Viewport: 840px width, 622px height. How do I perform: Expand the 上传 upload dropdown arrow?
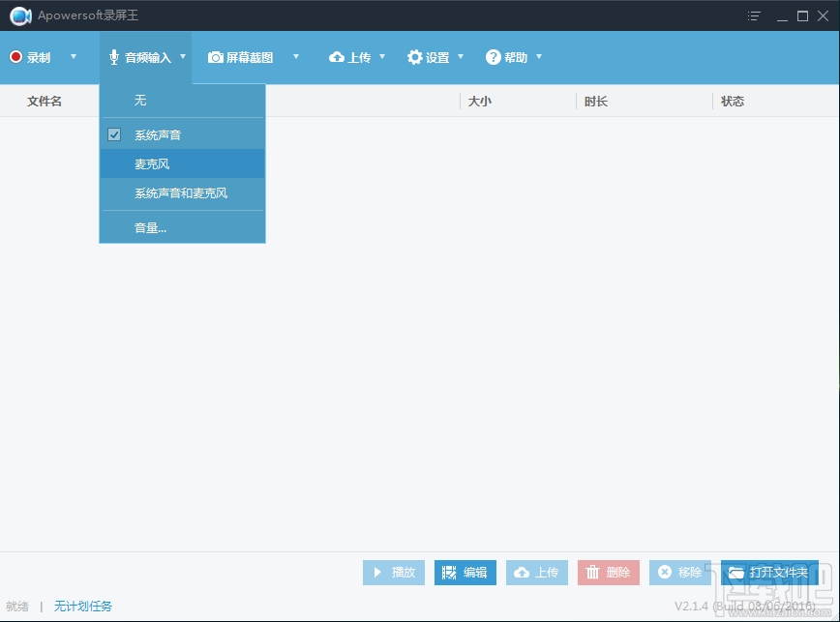[380, 57]
